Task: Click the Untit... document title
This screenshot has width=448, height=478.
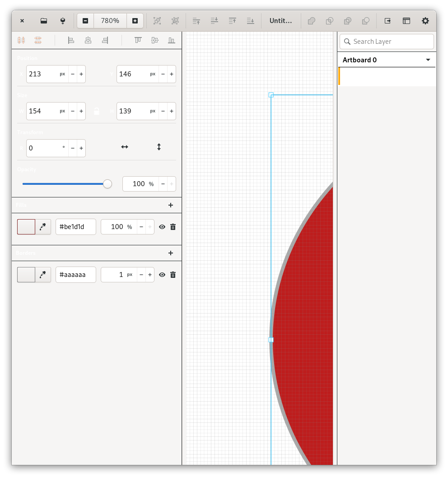Action: (x=281, y=21)
